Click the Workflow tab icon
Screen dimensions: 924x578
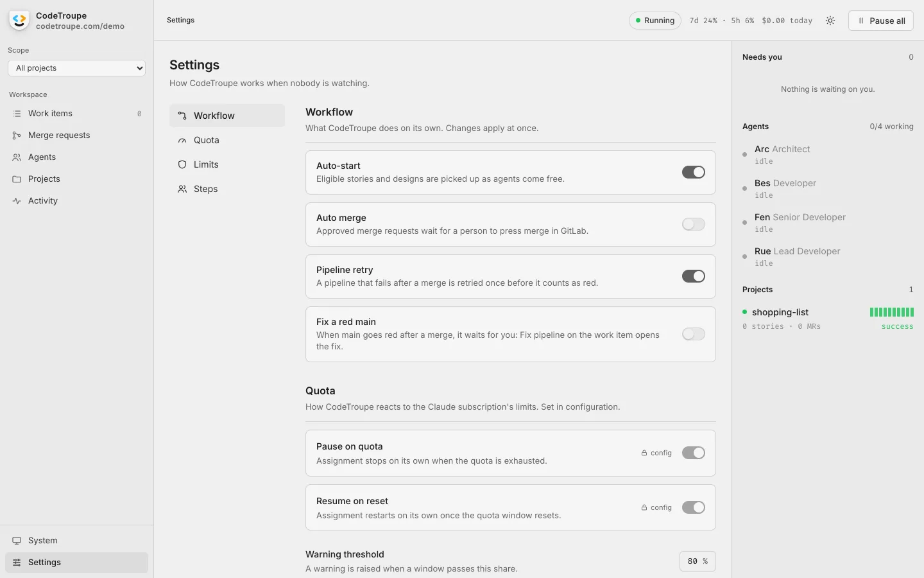pos(182,116)
